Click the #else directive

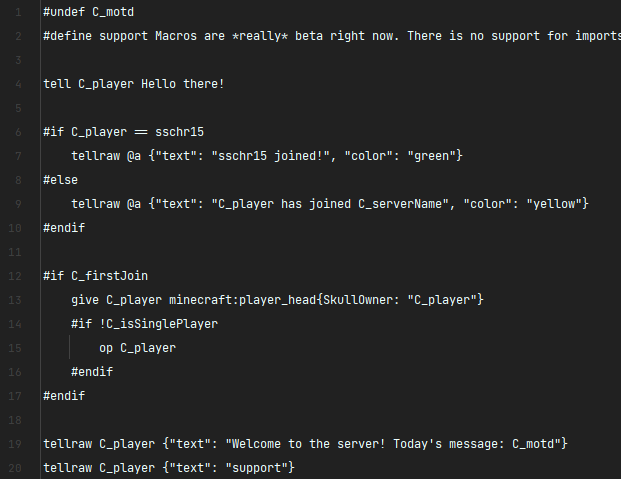tap(61, 180)
